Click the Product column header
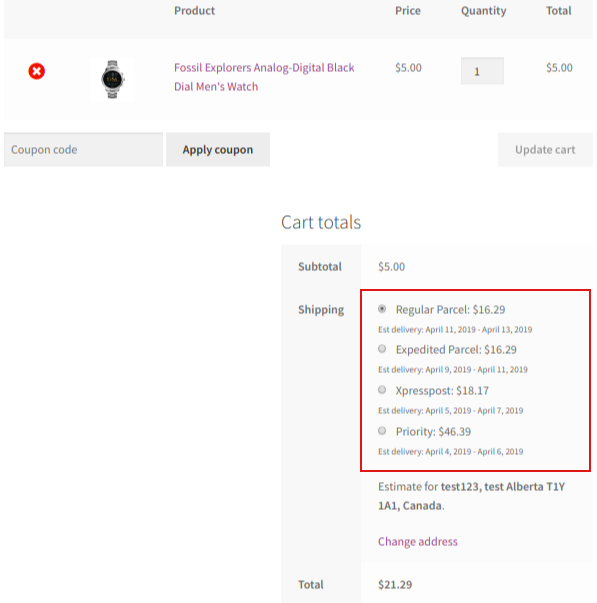This screenshot has height=603, width=597. tap(194, 11)
